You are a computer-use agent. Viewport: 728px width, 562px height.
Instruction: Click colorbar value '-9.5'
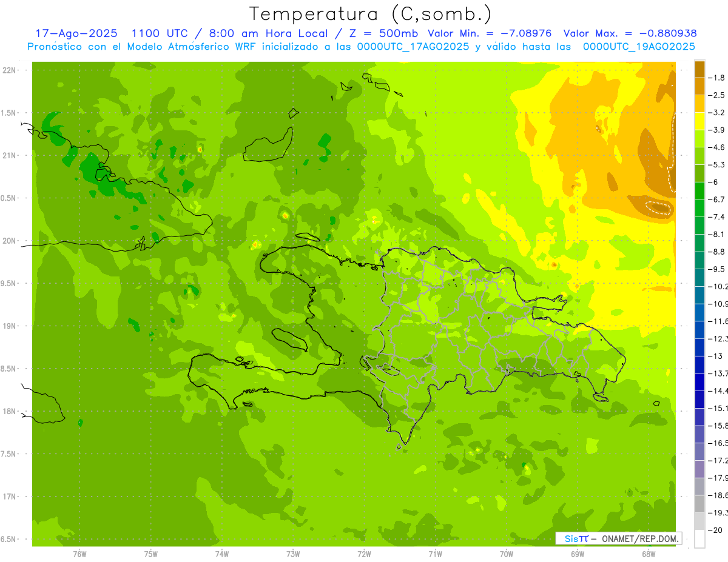[717, 269]
